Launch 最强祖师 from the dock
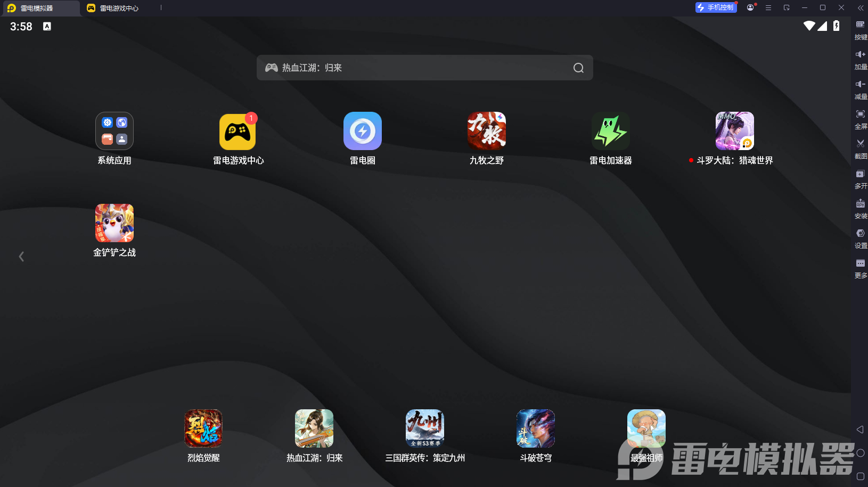 pyautogui.click(x=646, y=428)
